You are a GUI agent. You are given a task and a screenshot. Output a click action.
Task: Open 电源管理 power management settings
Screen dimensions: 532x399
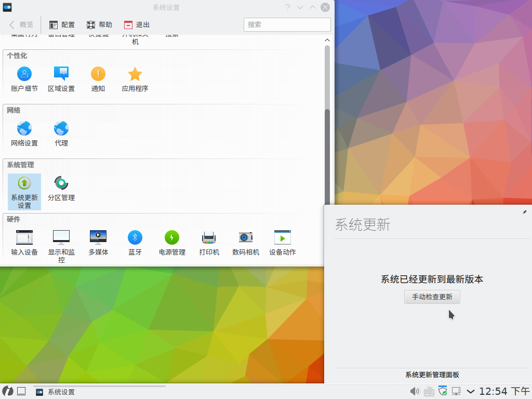click(172, 243)
